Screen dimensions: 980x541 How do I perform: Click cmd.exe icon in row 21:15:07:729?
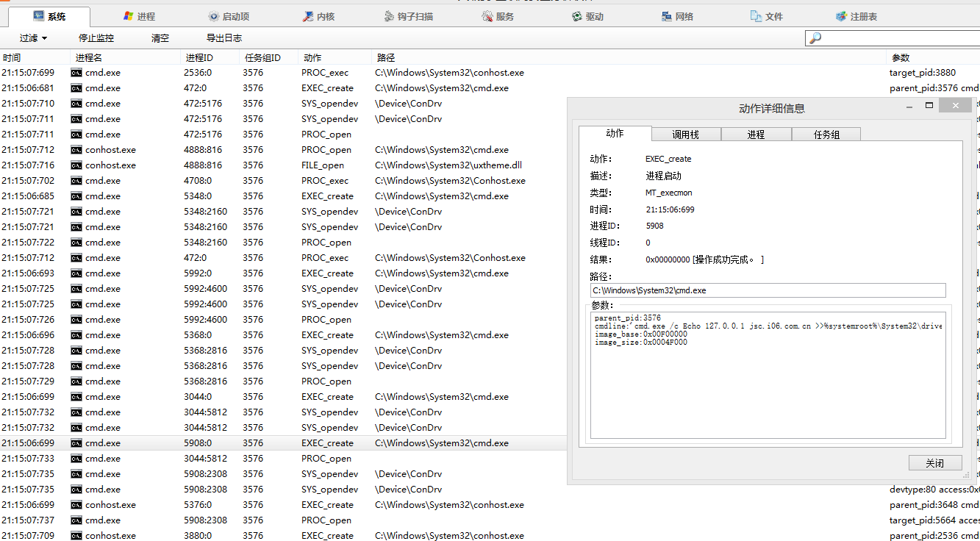point(76,381)
